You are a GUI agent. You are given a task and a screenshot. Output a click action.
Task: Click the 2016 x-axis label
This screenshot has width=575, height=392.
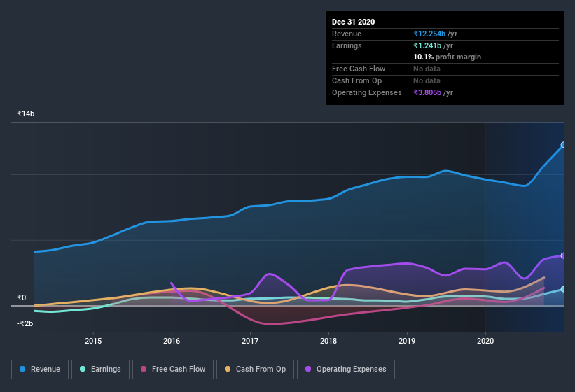pyautogui.click(x=172, y=341)
